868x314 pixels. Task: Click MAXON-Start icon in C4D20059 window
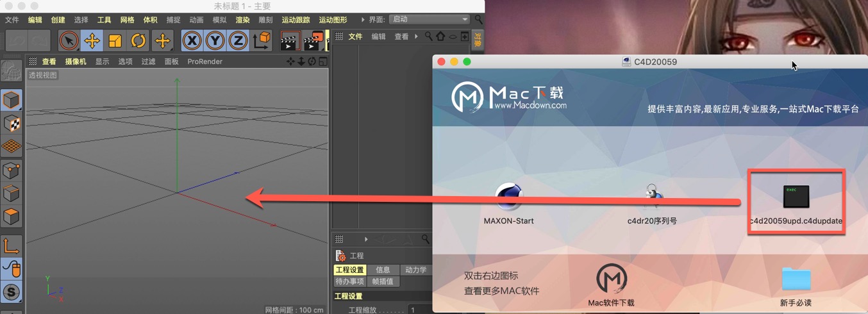click(508, 196)
